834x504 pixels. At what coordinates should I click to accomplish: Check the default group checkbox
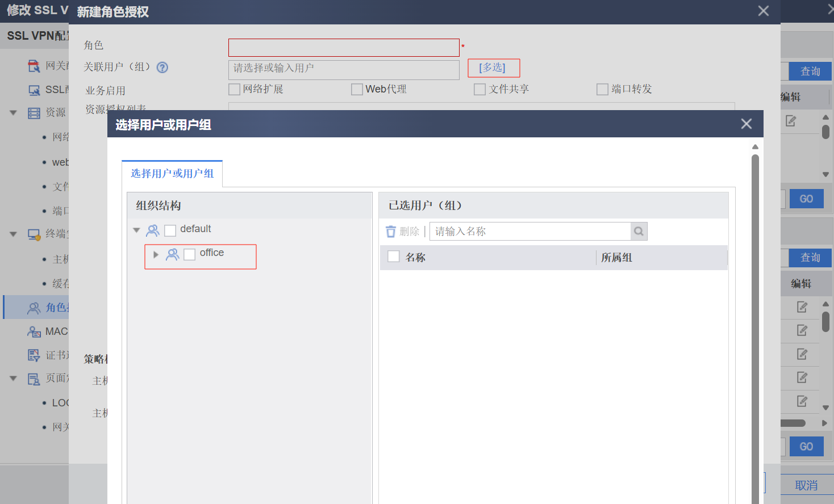[170, 230]
